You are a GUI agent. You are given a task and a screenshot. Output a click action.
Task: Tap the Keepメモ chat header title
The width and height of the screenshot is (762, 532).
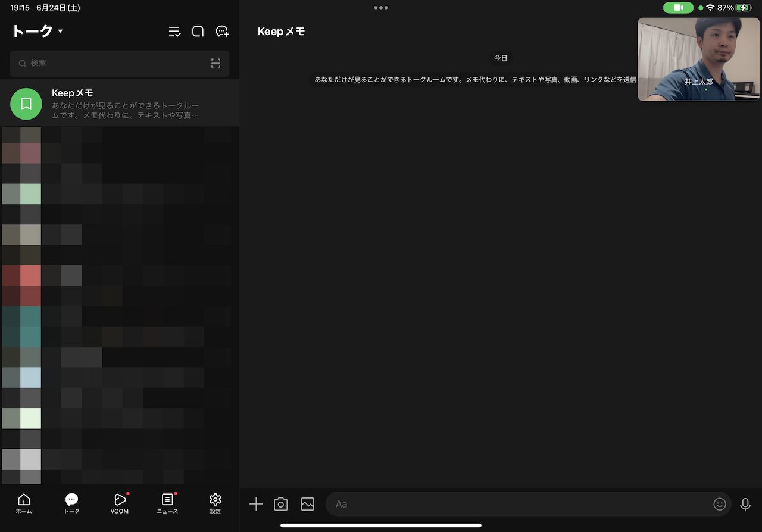click(x=281, y=32)
